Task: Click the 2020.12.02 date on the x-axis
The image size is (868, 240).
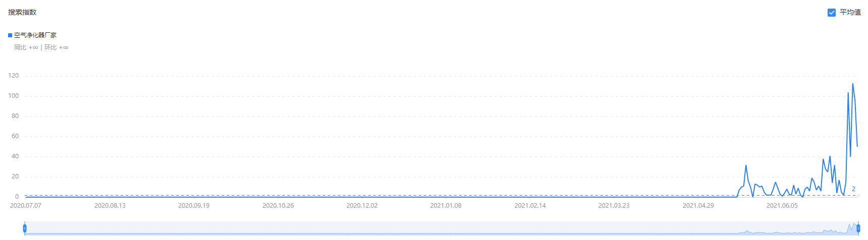Action: 362,206
